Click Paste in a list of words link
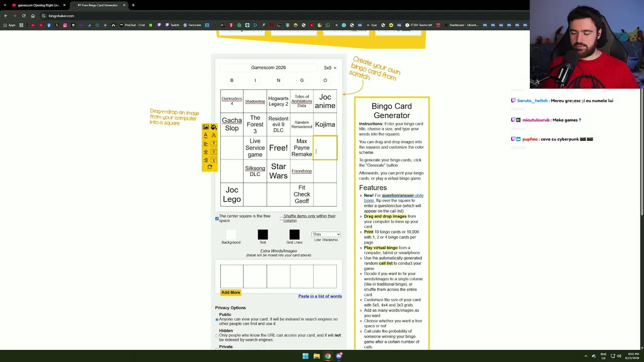The height and width of the screenshot is (362, 644). pyautogui.click(x=320, y=296)
